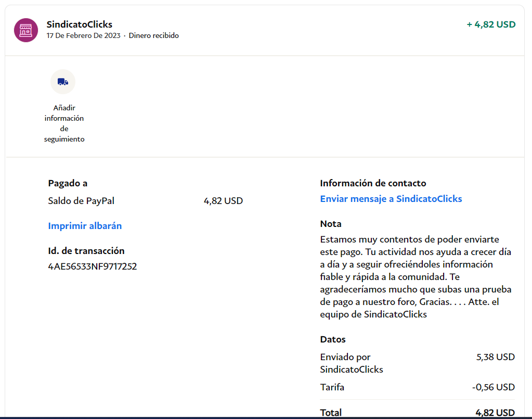This screenshot has width=532, height=419.
Task: Click the Id. de transacción heading
Action: 86,251
